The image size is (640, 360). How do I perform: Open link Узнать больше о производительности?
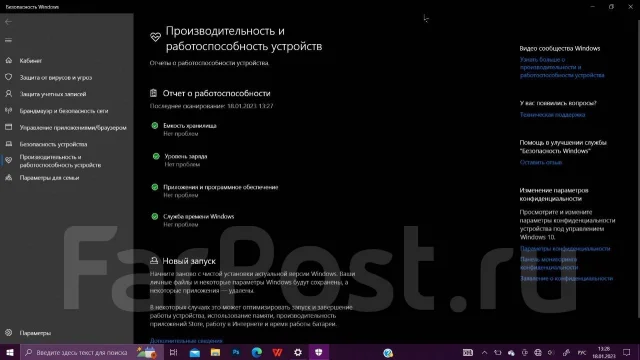(x=562, y=67)
